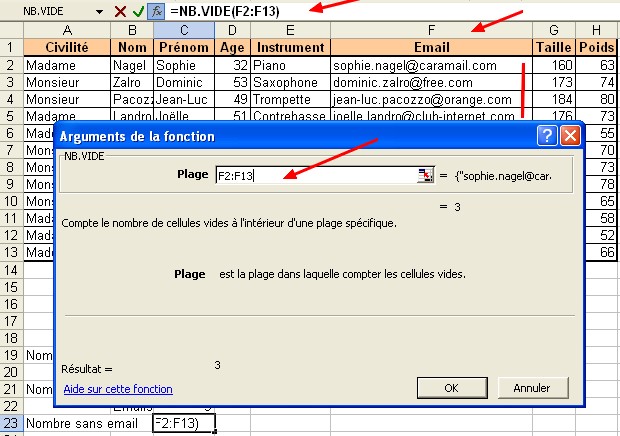Select column A header
The height and width of the screenshot is (436, 620).
click(65, 30)
